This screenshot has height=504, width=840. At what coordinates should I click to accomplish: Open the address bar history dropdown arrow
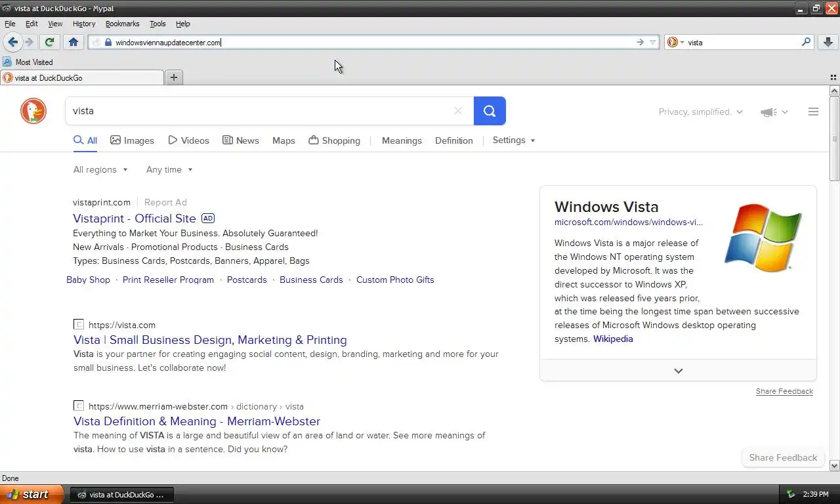click(652, 42)
